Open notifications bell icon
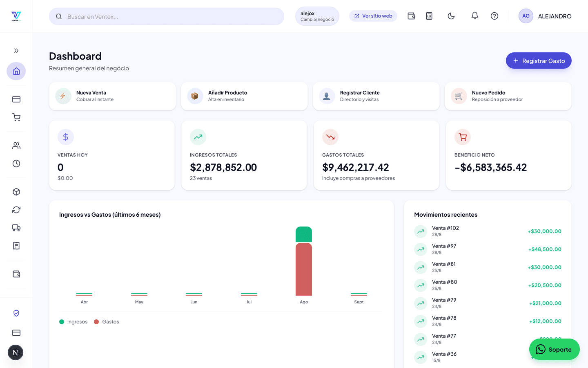Screen dimensions: 588x368 coord(474,16)
